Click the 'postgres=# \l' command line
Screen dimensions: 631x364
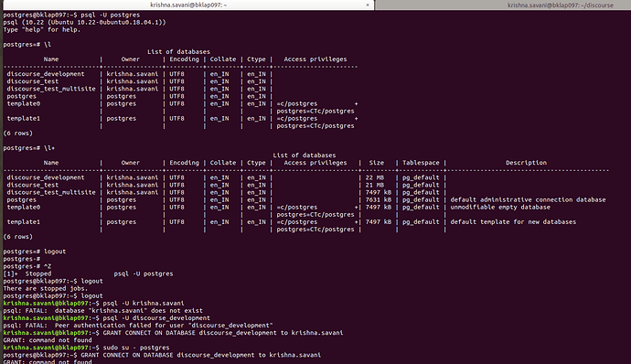(27, 44)
